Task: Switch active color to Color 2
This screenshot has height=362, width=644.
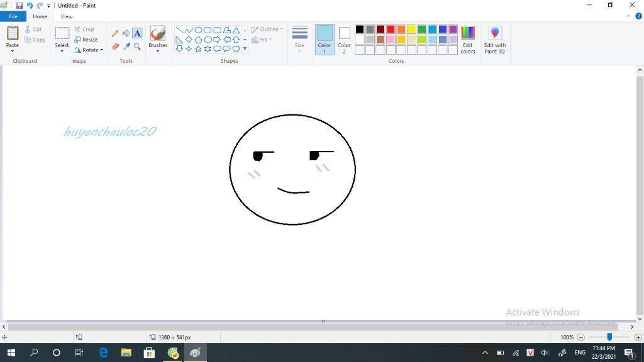Action: coord(344,39)
